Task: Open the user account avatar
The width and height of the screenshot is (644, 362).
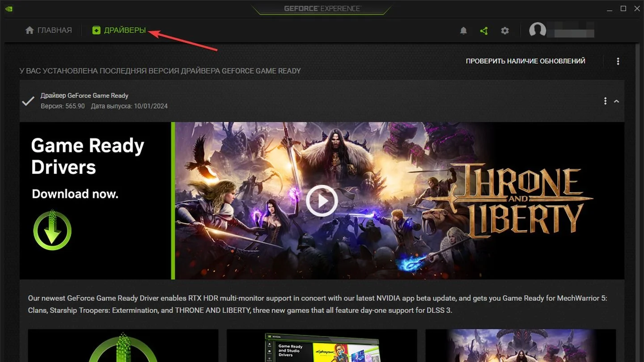Action: point(538,31)
